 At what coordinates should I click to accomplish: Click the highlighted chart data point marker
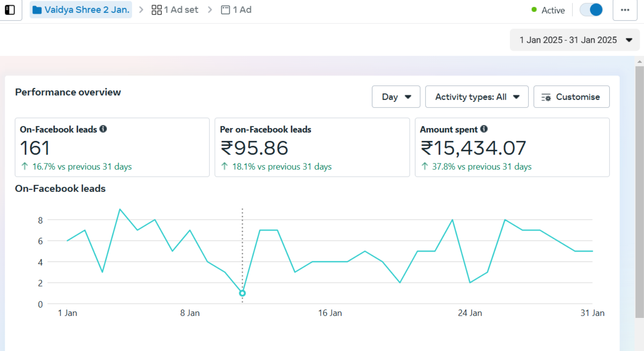coord(242,293)
